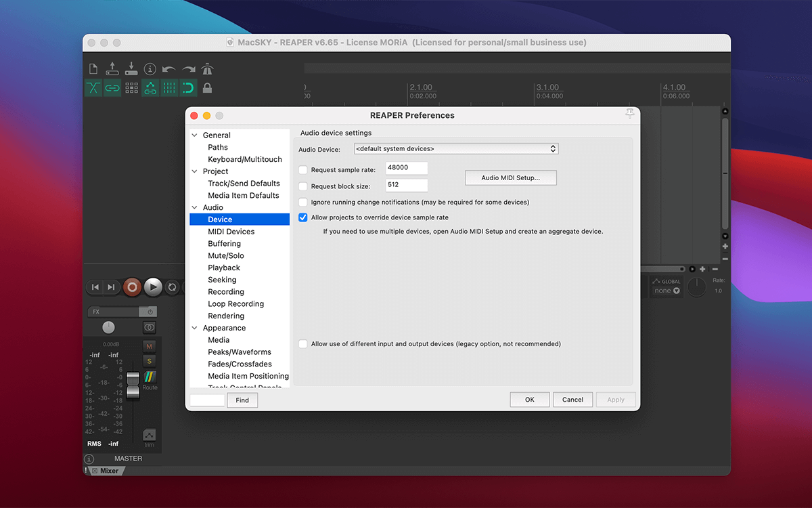Open the master FX button

(113, 312)
